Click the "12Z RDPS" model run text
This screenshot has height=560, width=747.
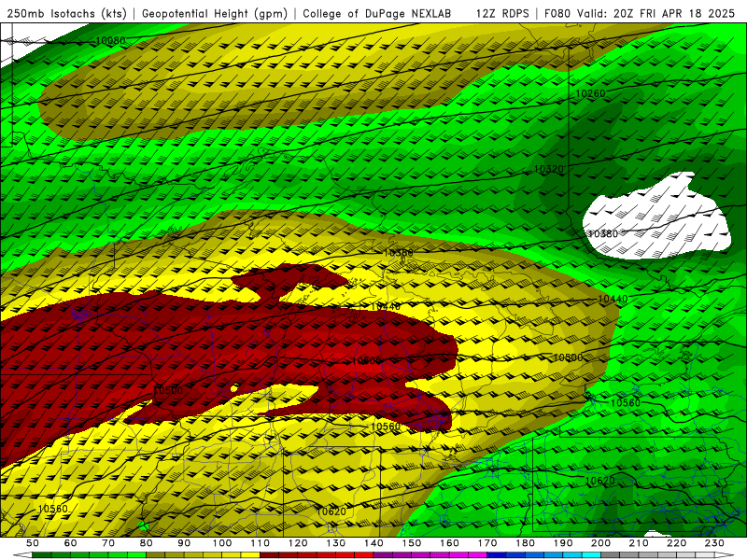tap(502, 14)
